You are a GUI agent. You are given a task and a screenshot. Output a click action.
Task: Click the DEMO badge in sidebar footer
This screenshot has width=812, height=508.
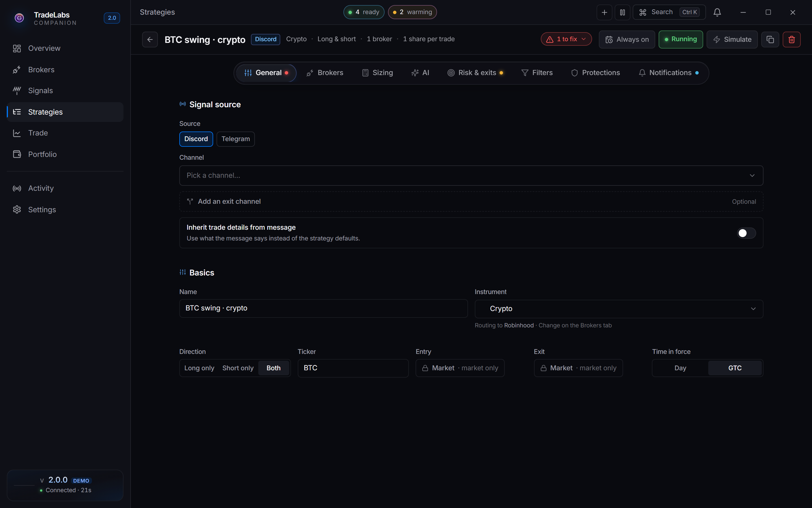pos(81,481)
